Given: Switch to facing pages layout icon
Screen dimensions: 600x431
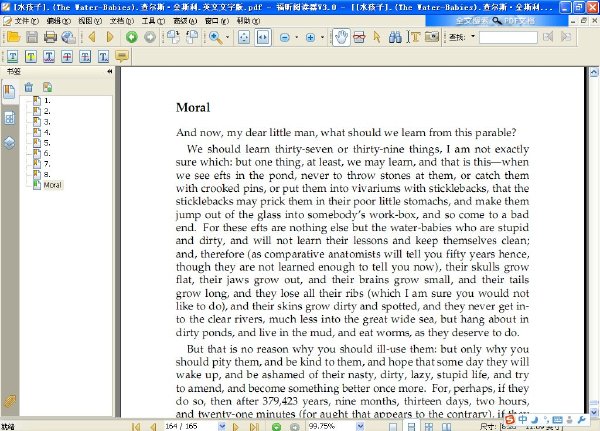Looking at the screenshot, I should pyautogui.click(x=447, y=427).
